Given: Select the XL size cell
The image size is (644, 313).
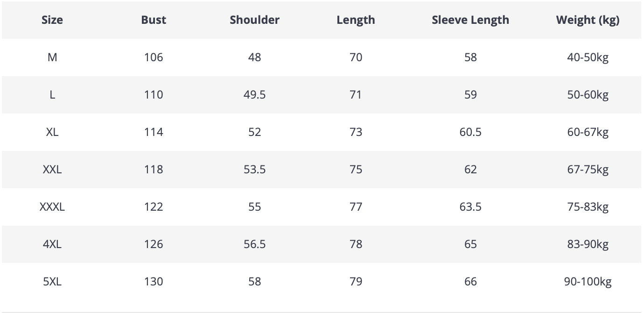Looking at the screenshot, I should pyautogui.click(x=52, y=132).
